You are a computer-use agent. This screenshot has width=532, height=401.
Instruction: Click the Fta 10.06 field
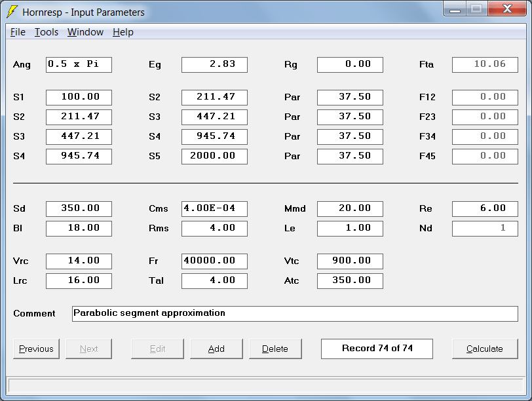[485, 65]
